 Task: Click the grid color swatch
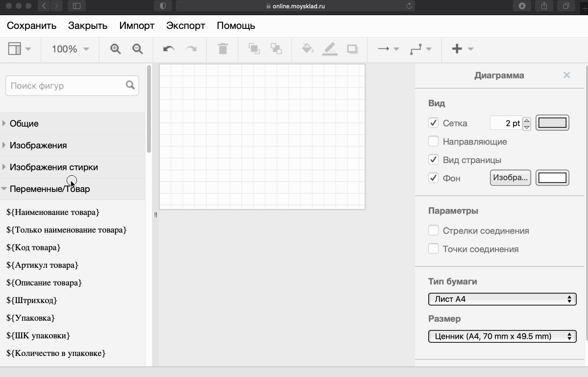click(552, 123)
